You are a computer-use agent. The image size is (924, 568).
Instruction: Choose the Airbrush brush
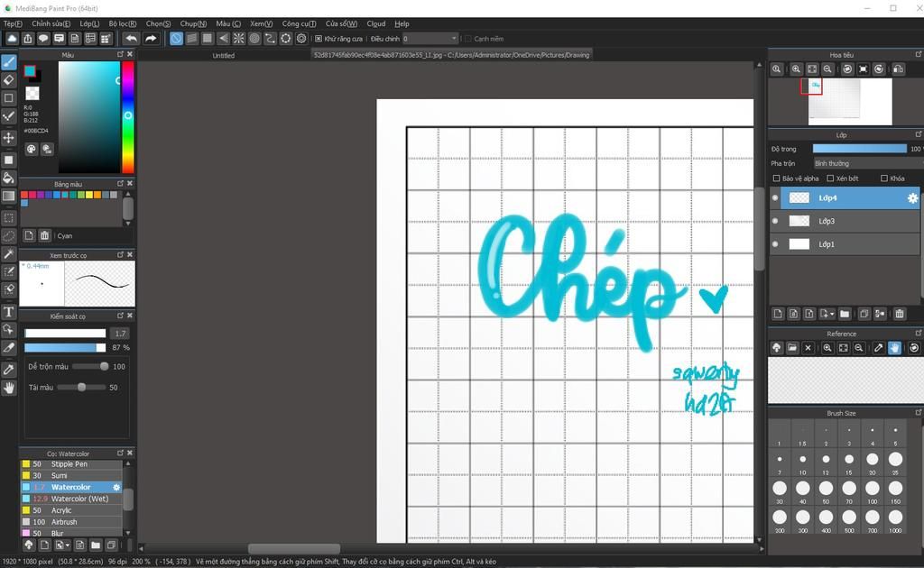pos(72,522)
